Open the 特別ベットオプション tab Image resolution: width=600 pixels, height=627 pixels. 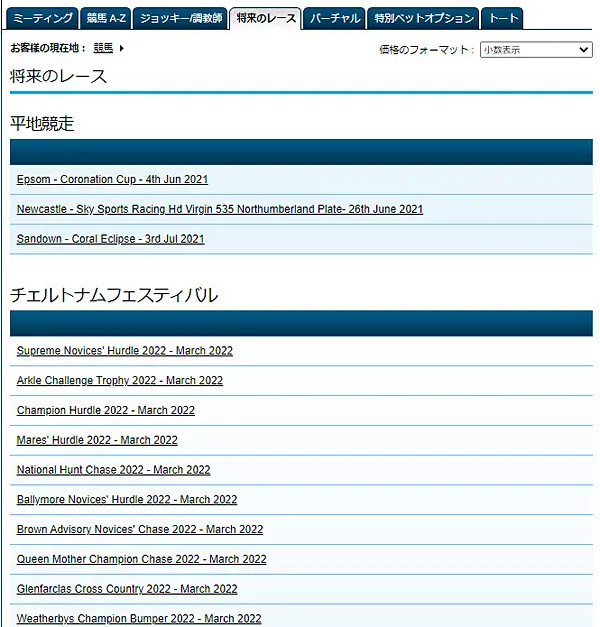[x=422, y=18]
